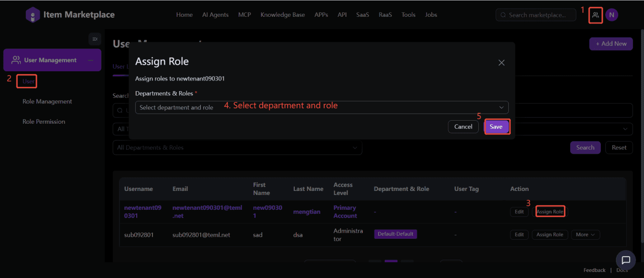Screen dimensions: 644x278
Task: Open Role Permission in the sidebar
Action: coord(44,122)
